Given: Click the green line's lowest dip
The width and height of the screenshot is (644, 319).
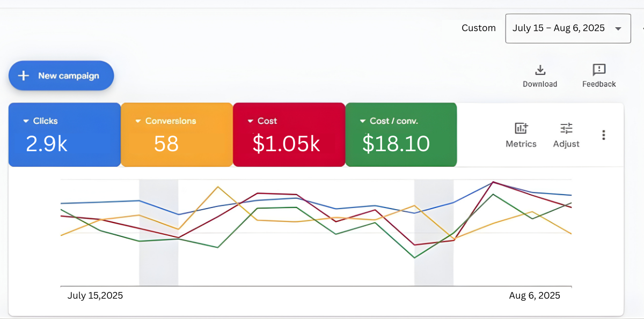Looking at the screenshot, I should click(x=414, y=257).
